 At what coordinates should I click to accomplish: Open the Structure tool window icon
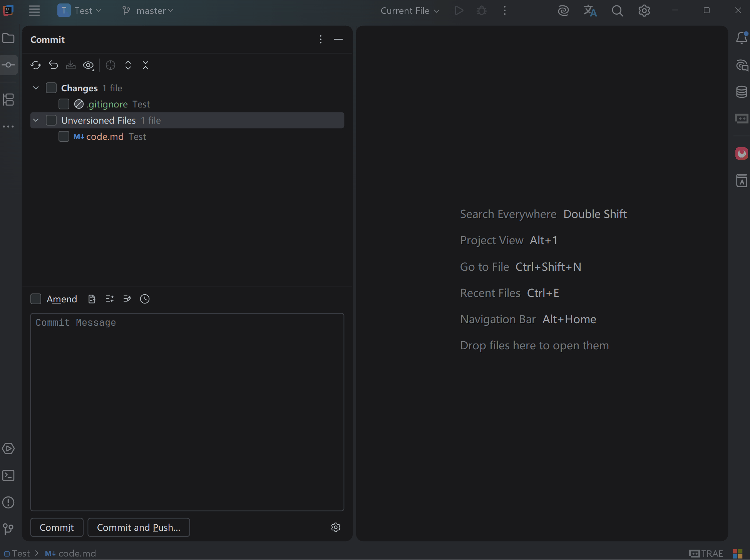coord(8,100)
